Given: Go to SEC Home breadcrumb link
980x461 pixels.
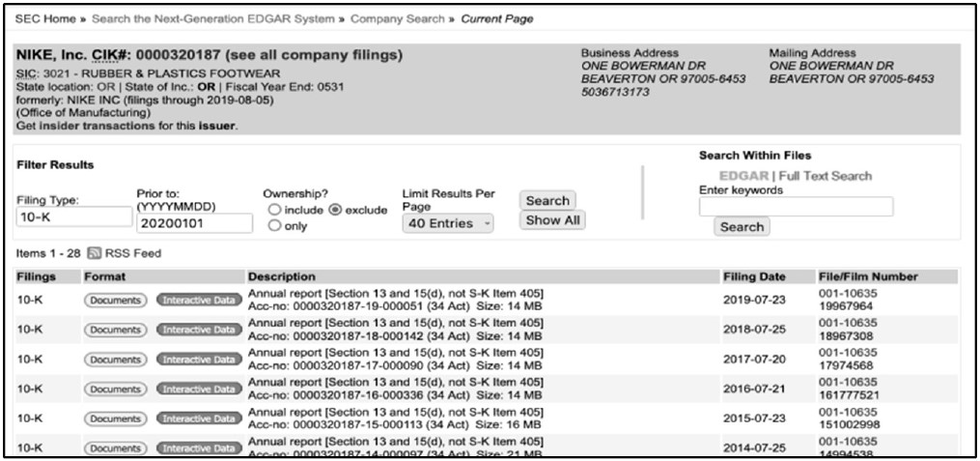Looking at the screenshot, I should point(47,19).
